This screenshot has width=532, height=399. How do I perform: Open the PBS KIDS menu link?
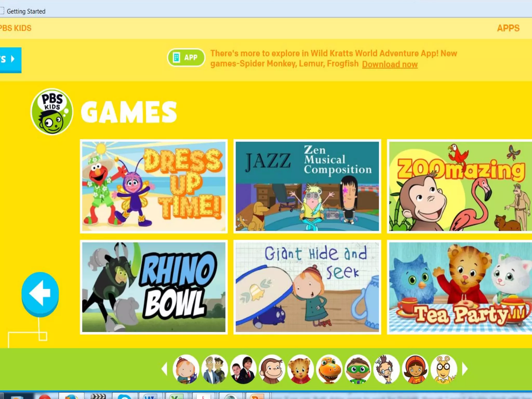point(16,28)
